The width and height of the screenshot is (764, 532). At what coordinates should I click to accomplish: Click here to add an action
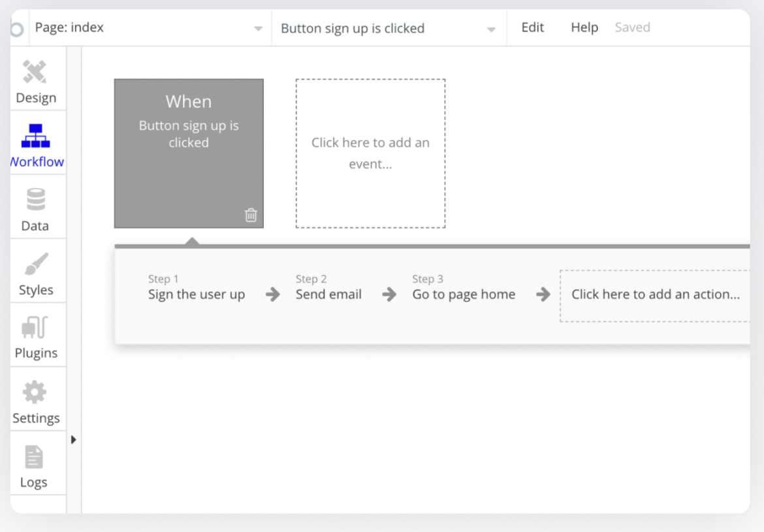tap(655, 294)
